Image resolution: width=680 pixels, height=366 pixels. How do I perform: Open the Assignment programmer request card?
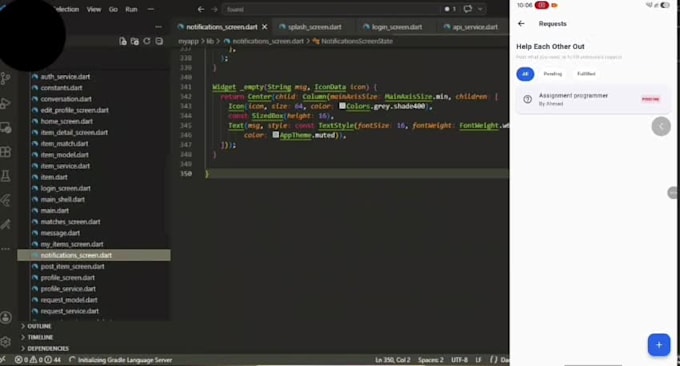[593, 99]
